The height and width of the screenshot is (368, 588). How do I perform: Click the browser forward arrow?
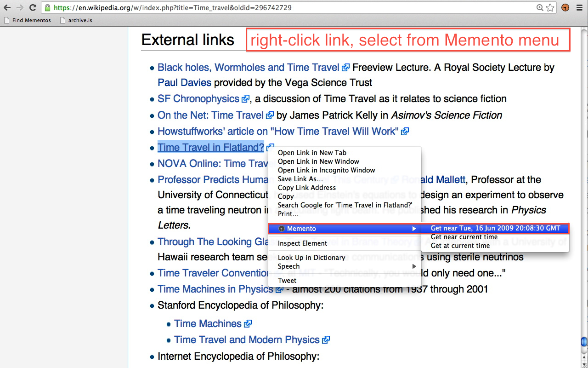click(20, 8)
